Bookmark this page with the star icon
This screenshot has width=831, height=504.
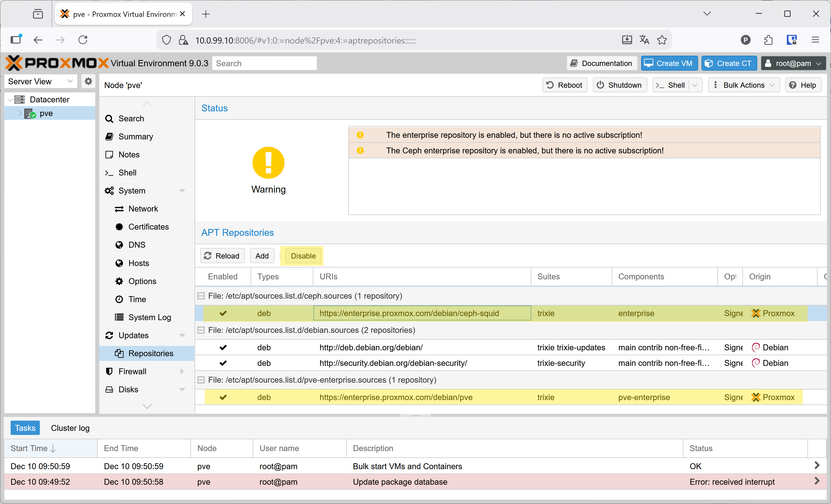point(662,40)
